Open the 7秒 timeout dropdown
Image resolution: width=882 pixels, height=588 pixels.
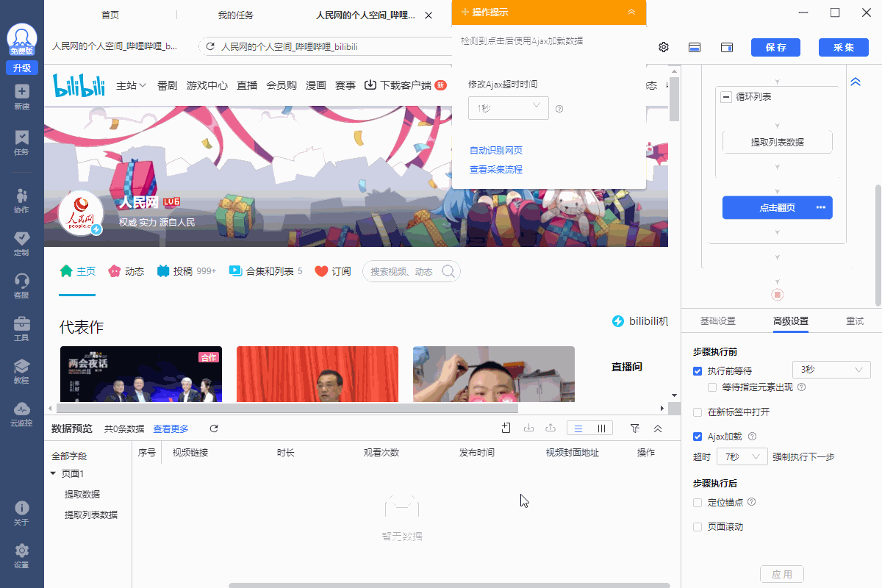click(742, 457)
